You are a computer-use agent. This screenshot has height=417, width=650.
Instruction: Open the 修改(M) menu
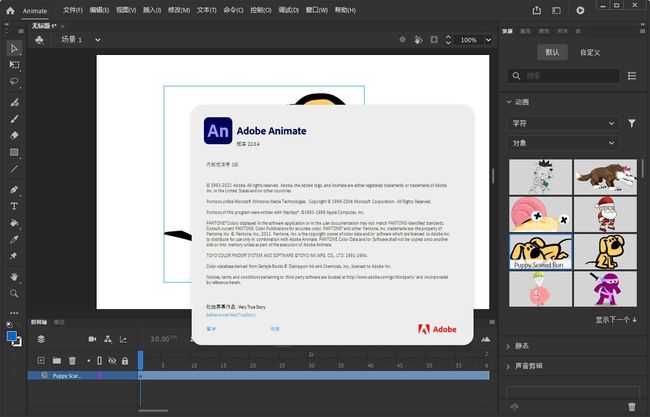tap(179, 10)
